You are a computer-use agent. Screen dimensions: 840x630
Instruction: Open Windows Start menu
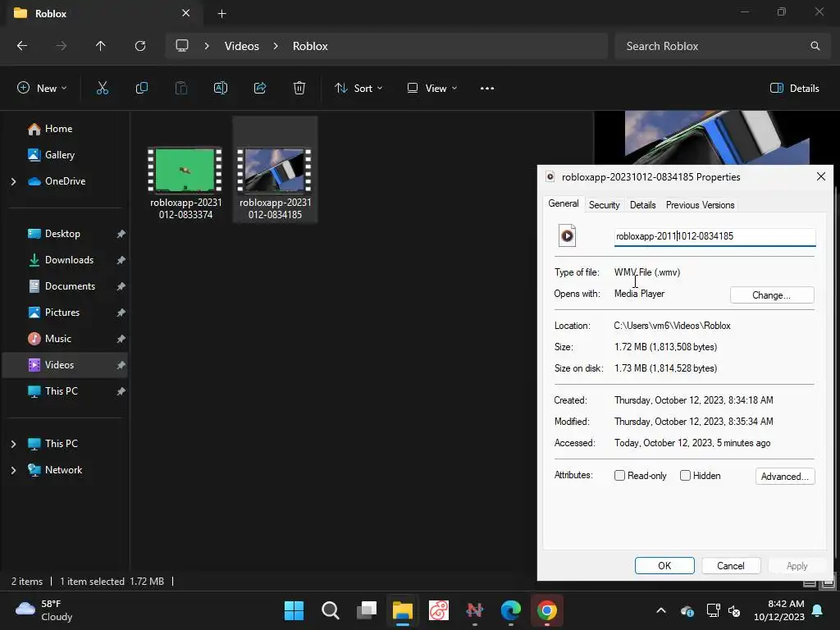[294, 610]
